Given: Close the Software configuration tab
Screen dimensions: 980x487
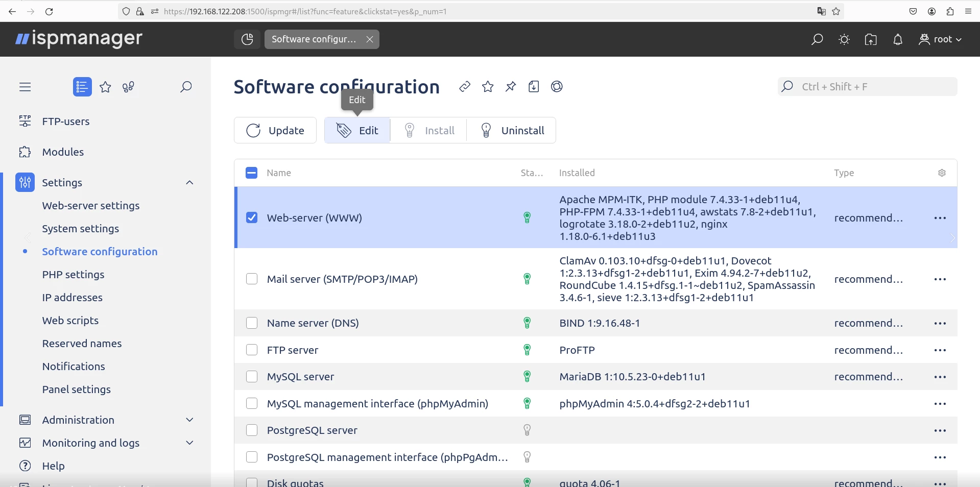Looking at the screenshot, I should [x=370, y=39].
